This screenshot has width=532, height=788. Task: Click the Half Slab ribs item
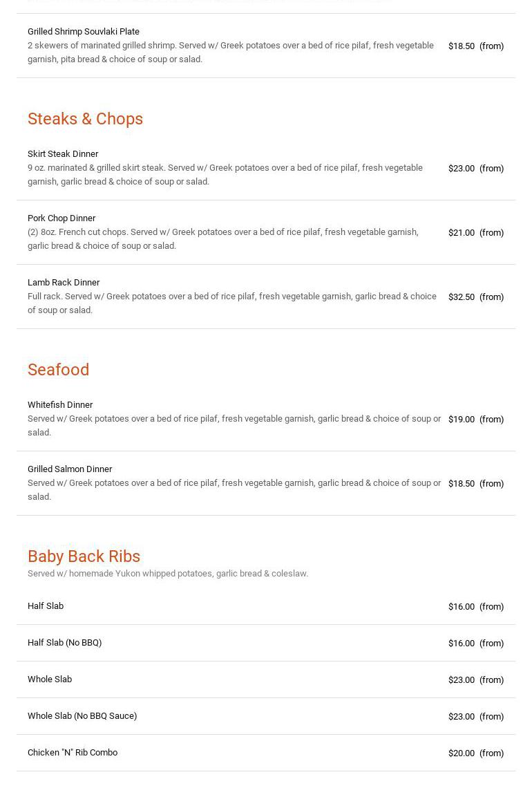46,606
